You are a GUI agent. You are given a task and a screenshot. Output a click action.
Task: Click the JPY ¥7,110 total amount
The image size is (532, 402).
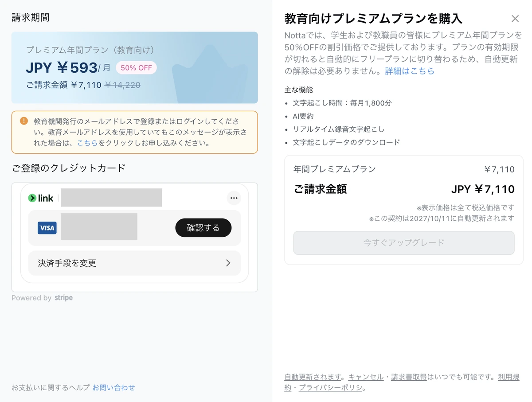(x=483, y=189)
